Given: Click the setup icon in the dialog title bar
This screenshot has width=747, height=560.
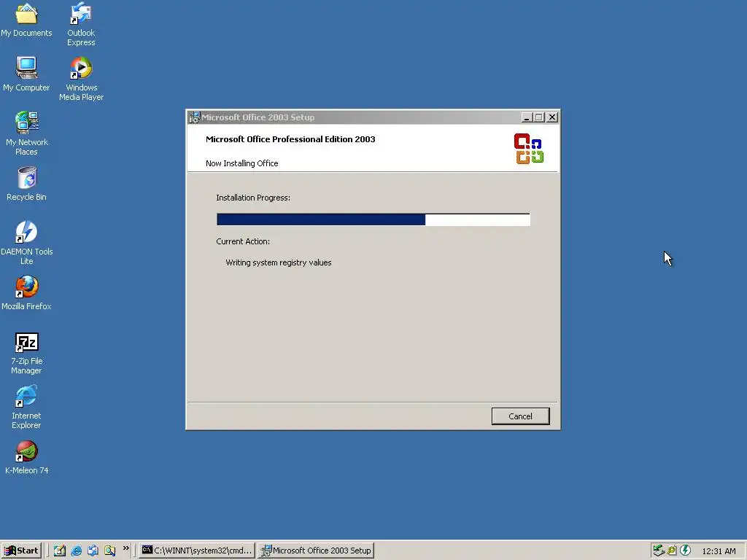Looking at the screenshot, I should [x=194, y=117].
